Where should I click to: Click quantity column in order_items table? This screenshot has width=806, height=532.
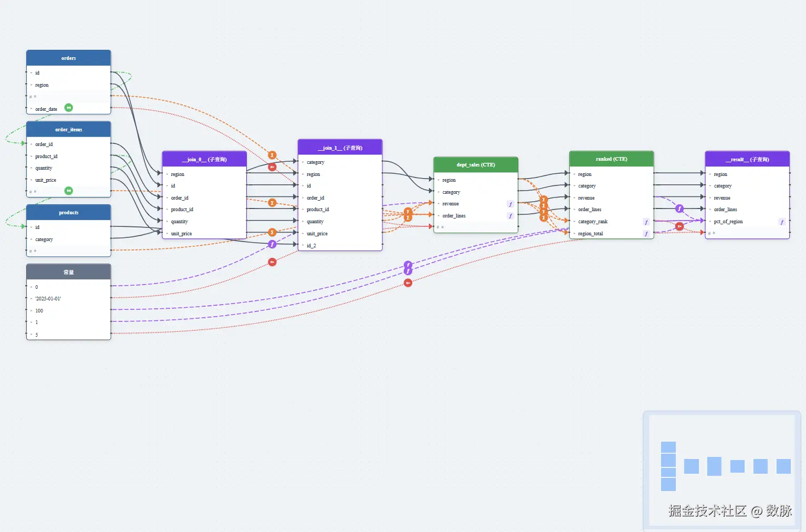pos(69,168)
